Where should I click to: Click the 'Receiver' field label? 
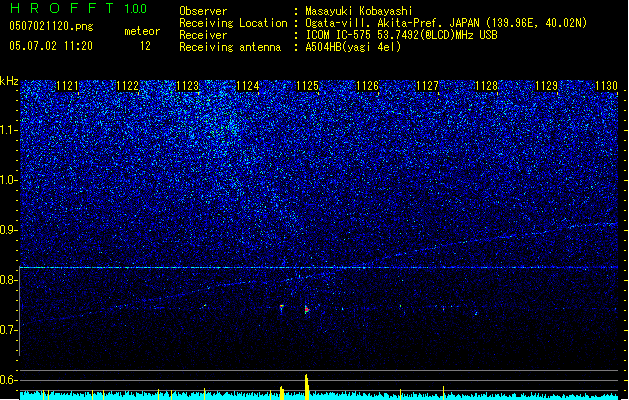tap(203, 35)
